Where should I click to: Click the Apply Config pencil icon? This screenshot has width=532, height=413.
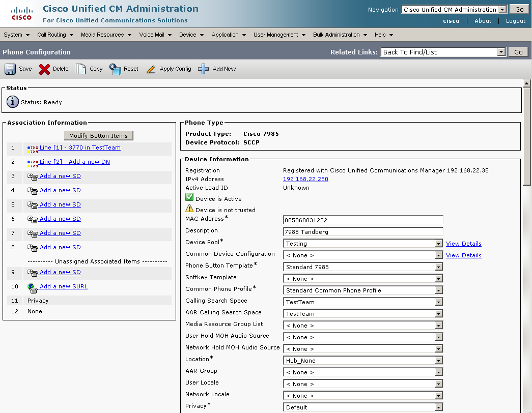(x=151, y=69)
